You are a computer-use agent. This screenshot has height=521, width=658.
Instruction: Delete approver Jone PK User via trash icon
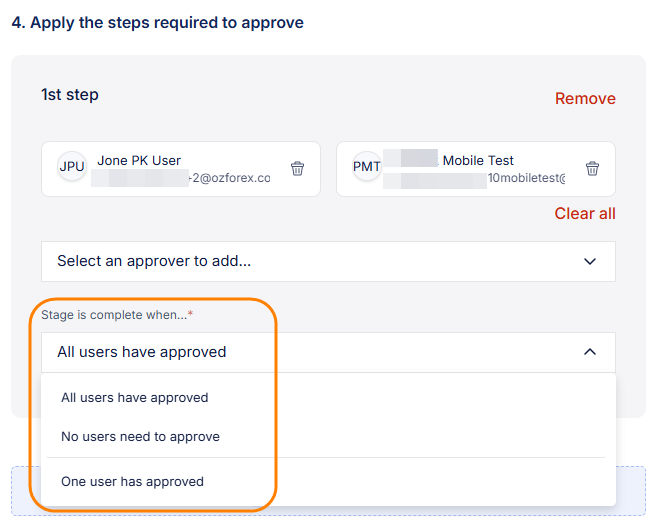point(298,169)
